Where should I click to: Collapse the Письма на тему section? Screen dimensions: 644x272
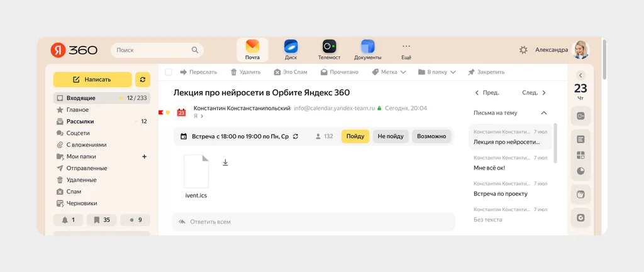[x=544, y=113]
